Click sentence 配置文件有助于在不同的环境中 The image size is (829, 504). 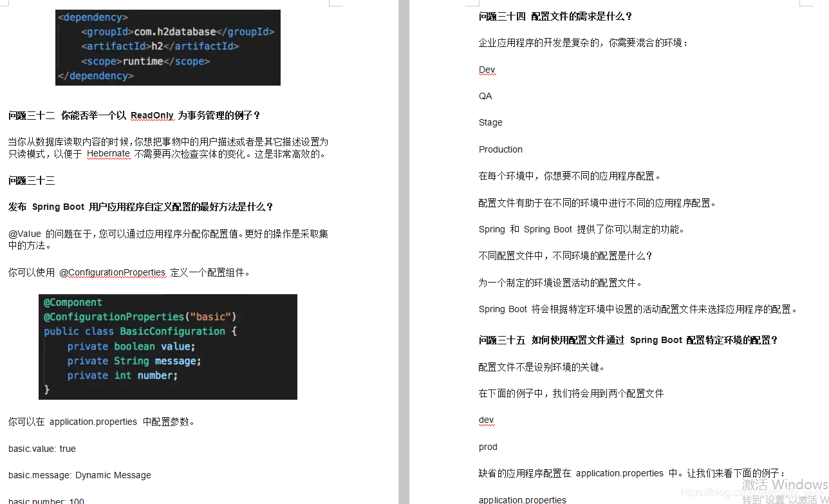(x=597, y=203)
